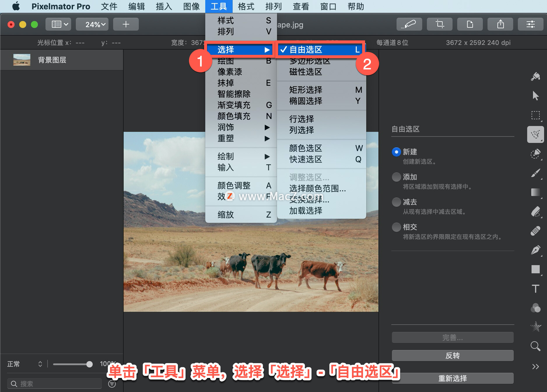Click the Crop icon in the toolbar

tap(440, 24)
